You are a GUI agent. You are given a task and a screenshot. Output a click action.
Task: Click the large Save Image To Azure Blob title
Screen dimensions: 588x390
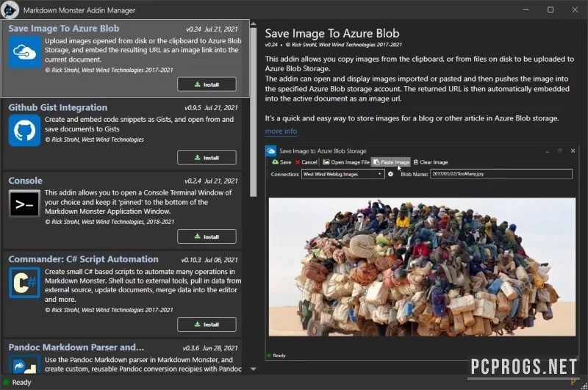click(x=332, y=33)
